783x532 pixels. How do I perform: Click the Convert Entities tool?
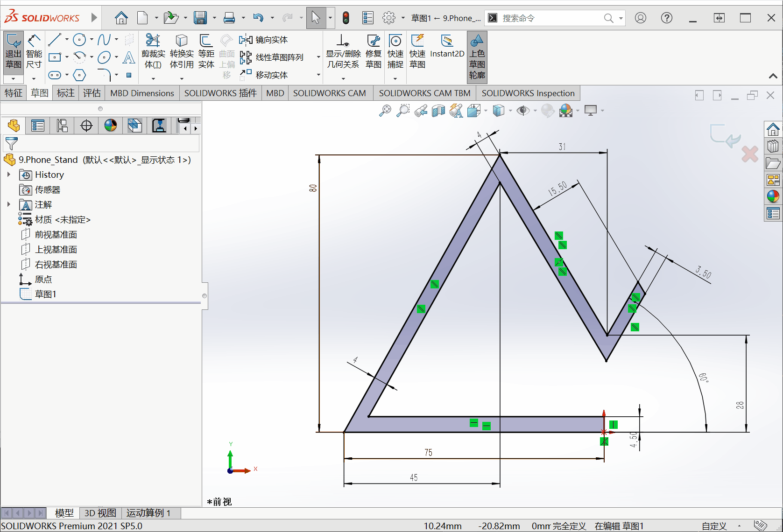[182, 52]
